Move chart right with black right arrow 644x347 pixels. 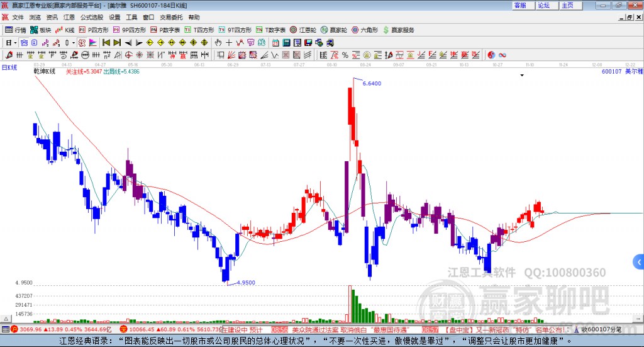click(139, 43)
